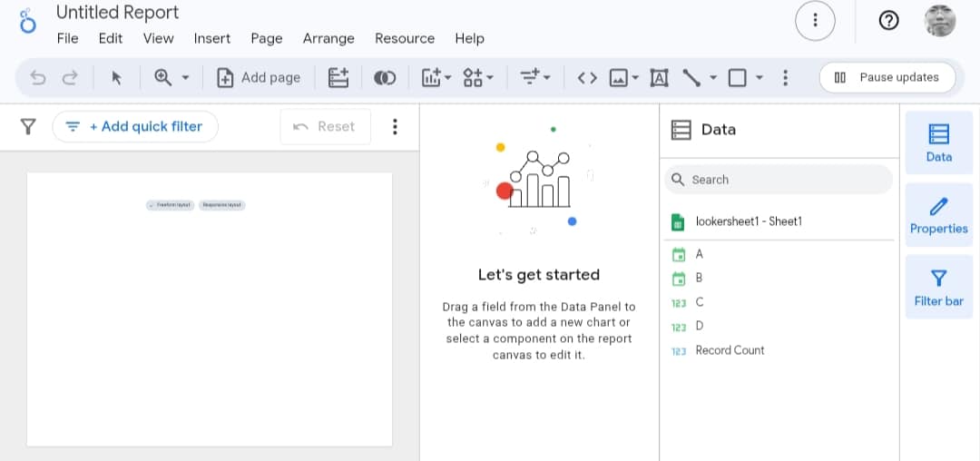Insert a text box from the toolbar

[660, 78]
